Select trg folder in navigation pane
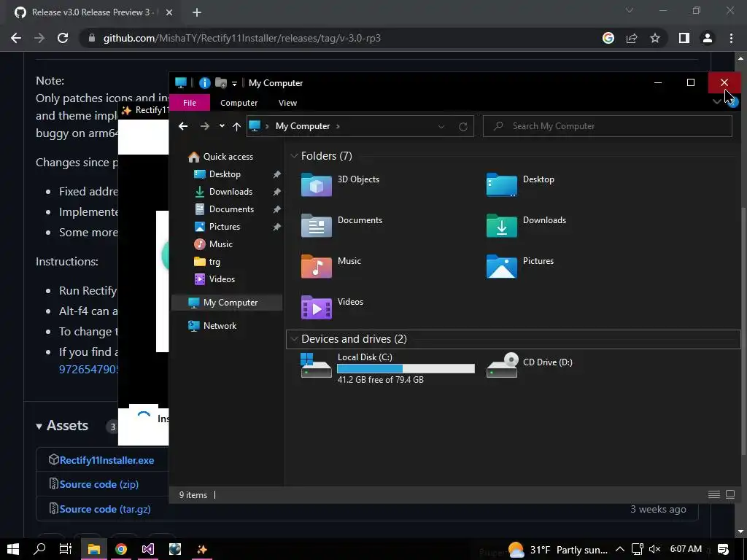This screenshot has height=560, width=747. (x=208, y=262)
